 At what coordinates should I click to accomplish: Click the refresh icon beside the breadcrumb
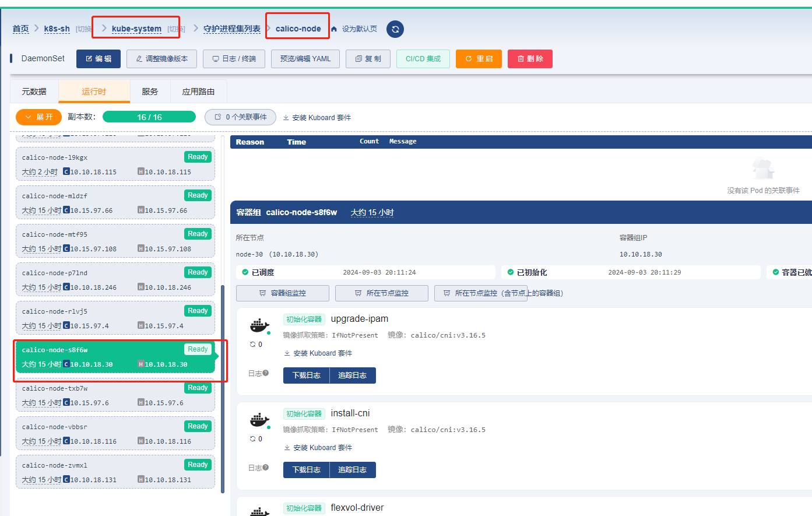[x=395, y=29]
